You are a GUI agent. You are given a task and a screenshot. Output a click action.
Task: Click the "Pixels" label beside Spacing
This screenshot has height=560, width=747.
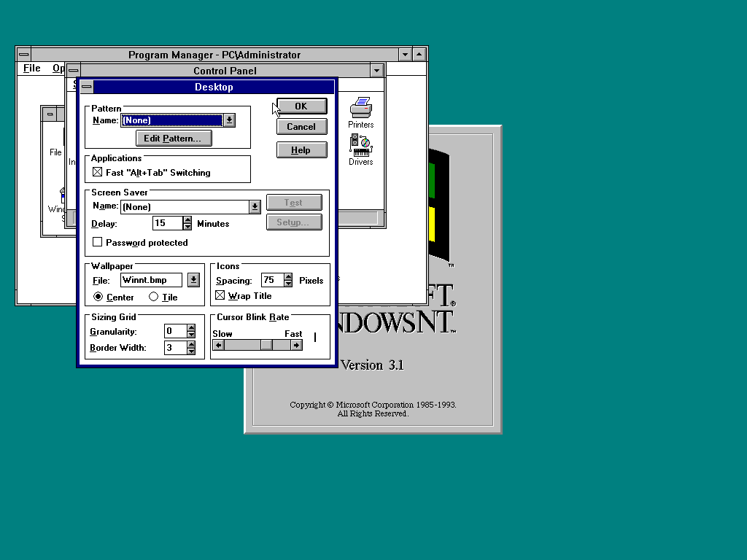[x=311, y=281]
